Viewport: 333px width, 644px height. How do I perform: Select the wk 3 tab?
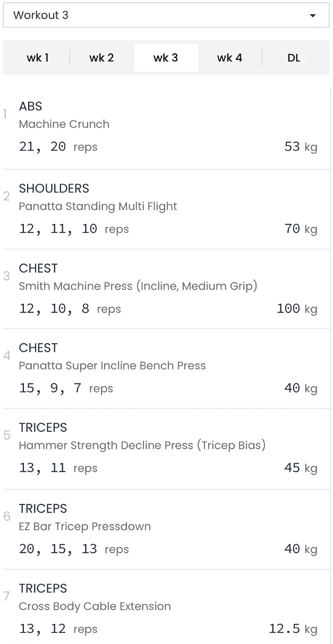166,58
